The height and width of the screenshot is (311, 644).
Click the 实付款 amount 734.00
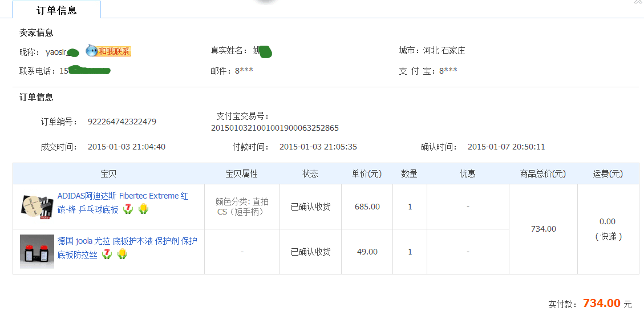tap(601, 303)
